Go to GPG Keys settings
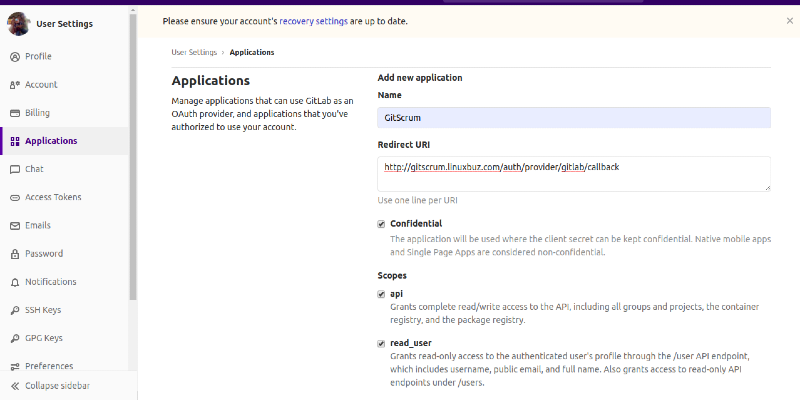The width and height of the screenshot is (800, 400). click(46, 338)
